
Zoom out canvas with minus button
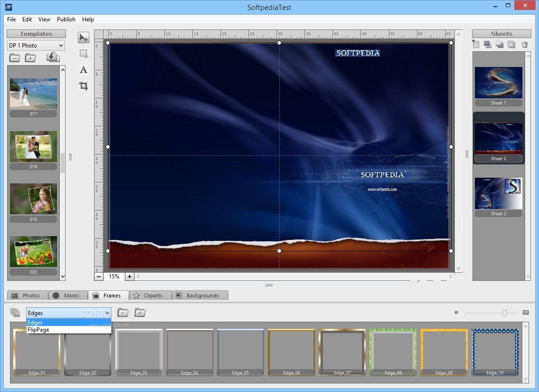coord(99,277)
